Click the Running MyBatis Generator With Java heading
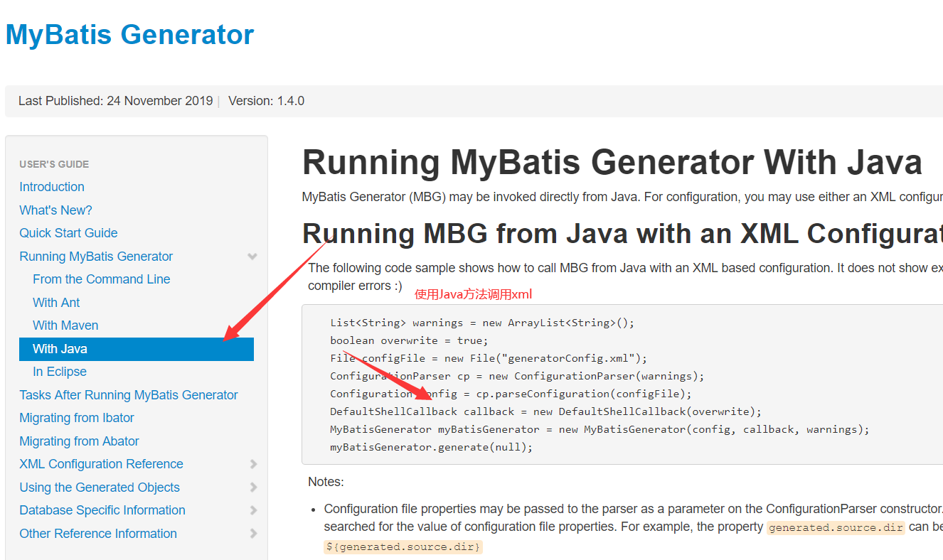Screen dimensions: 943x560 click(612, 163)
